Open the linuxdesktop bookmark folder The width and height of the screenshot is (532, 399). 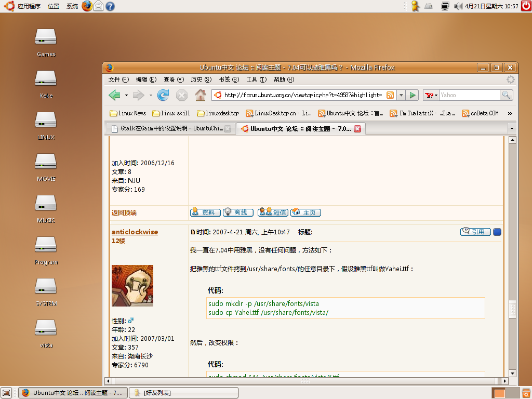[218, 113]
